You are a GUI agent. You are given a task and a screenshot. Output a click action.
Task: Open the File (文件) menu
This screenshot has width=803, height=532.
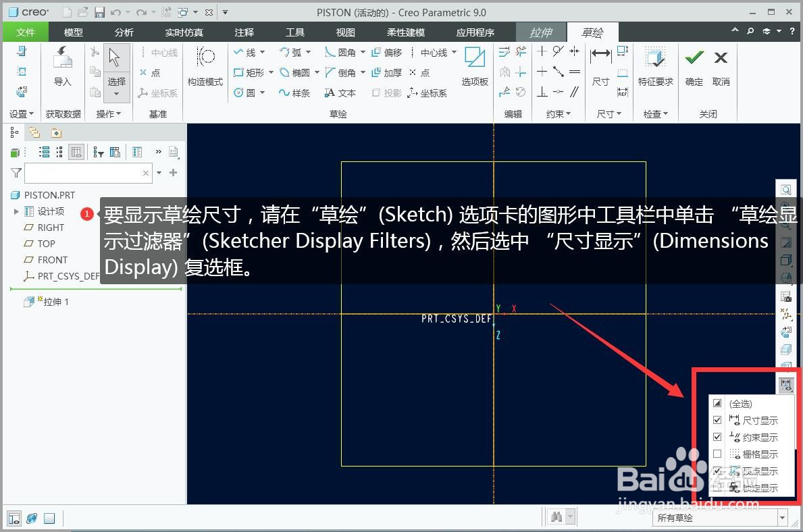tap(26, 32)
